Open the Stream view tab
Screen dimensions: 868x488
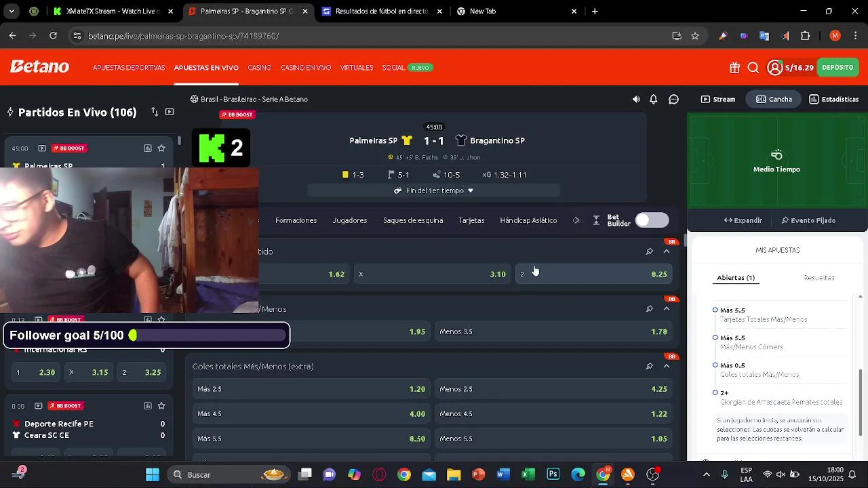click(x=718, y=99)
